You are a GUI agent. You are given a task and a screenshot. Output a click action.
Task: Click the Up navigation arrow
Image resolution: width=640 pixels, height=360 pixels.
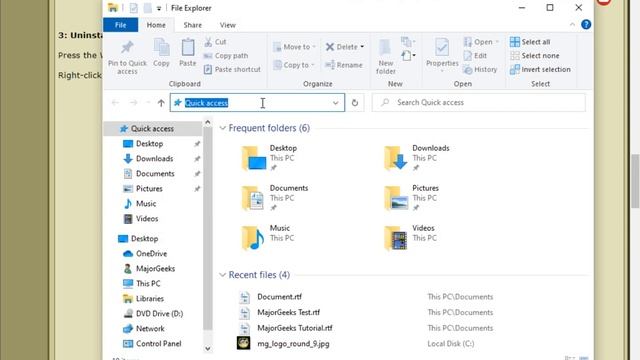[161, 103]
